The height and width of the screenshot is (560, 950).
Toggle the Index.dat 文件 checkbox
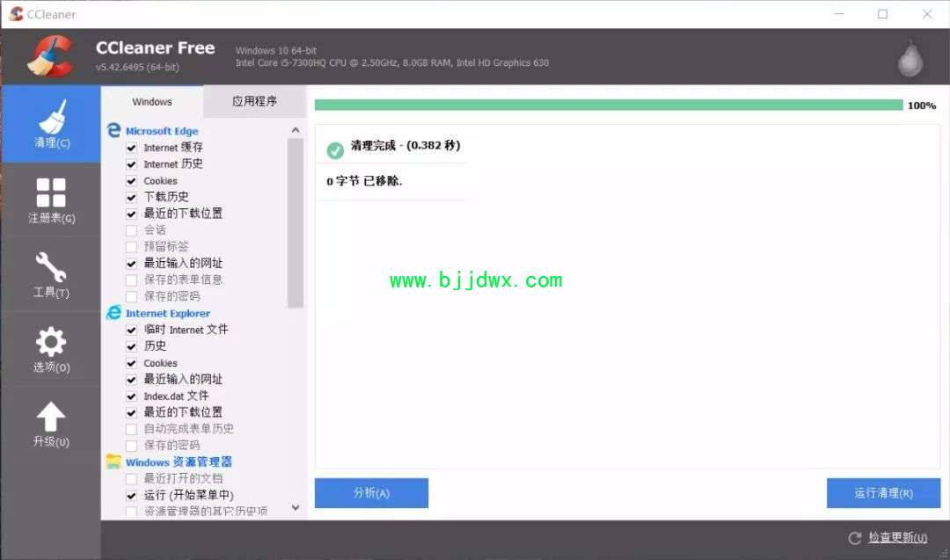(131, 396)
